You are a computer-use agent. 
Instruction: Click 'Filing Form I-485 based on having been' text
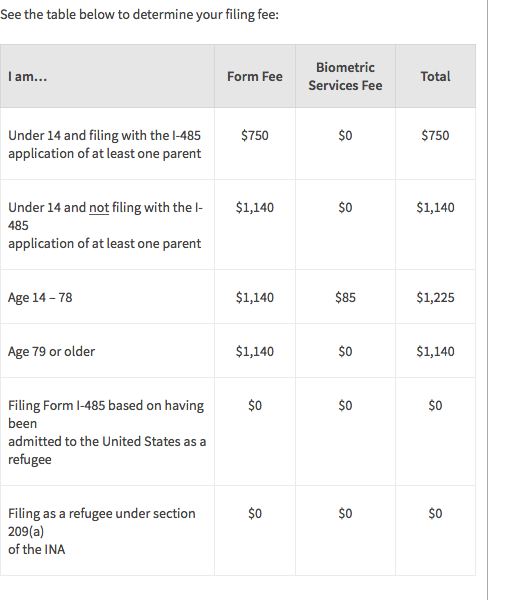[106, 414]
